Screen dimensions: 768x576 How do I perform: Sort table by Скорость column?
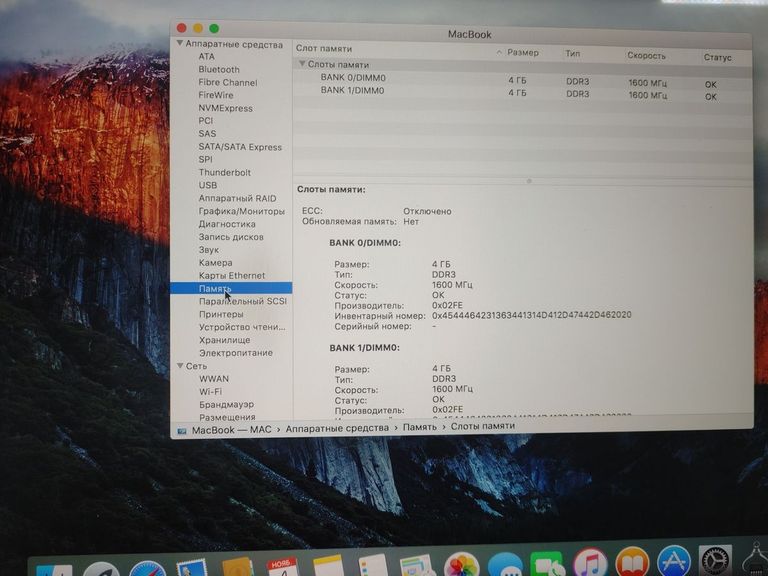(647, 55)
